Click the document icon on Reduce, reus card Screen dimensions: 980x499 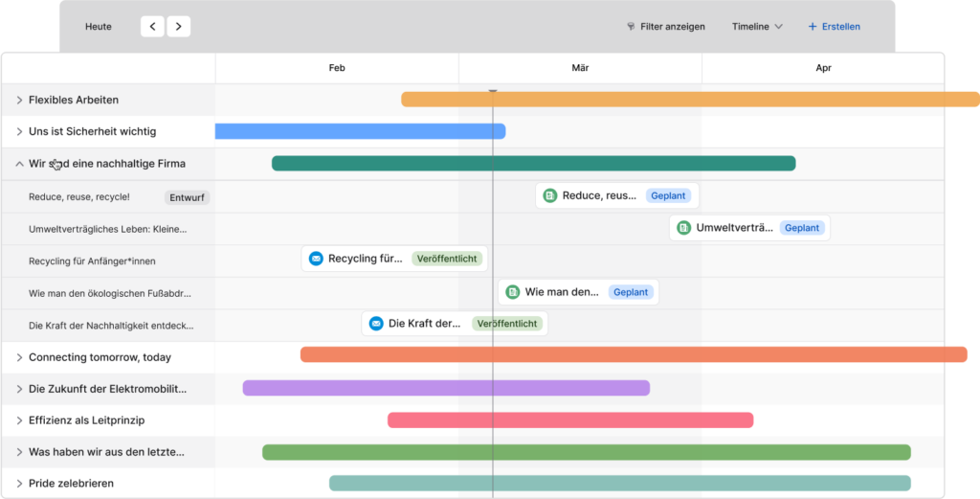550,195
